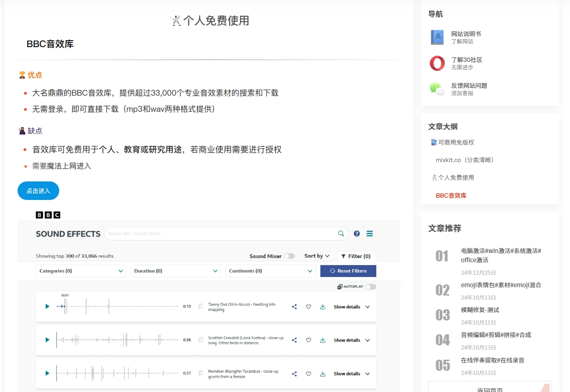The image size is (570, 392).
Task: Click the SOUND EFFECTS title
Action: coord(68,234)
